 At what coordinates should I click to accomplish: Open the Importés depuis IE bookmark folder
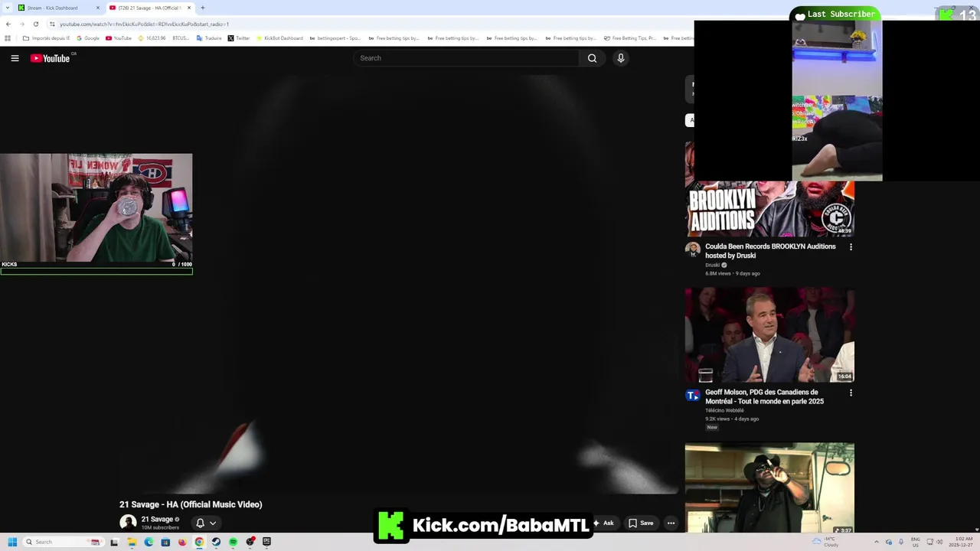[46, 38]
